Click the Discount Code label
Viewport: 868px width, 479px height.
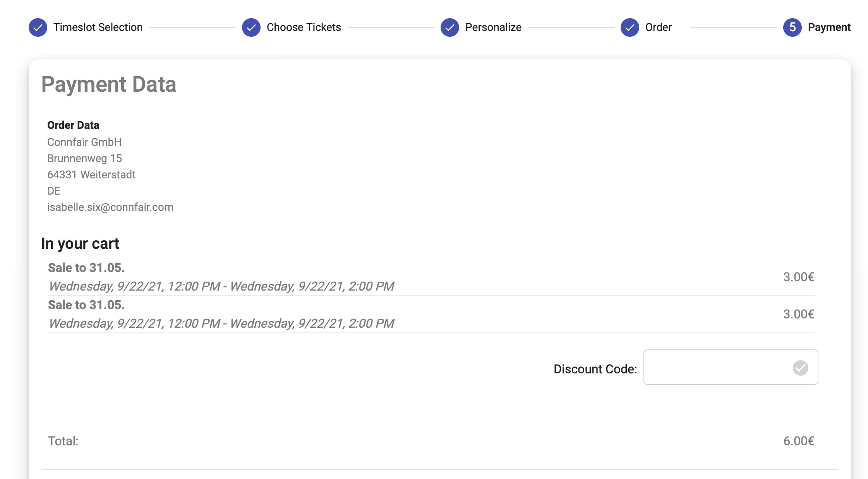(595, 369)
